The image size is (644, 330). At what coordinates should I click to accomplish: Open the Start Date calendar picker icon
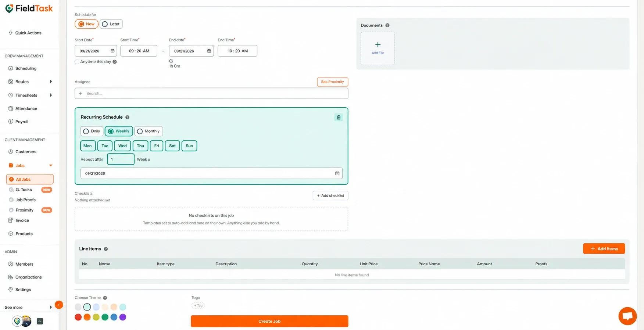[x=112, y=51]
